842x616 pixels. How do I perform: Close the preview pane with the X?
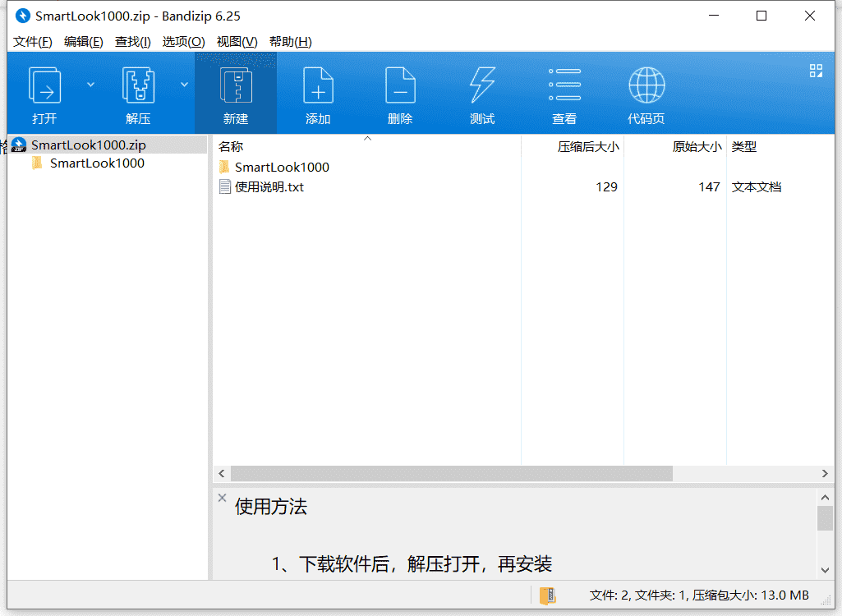click(x=222, y=498)
